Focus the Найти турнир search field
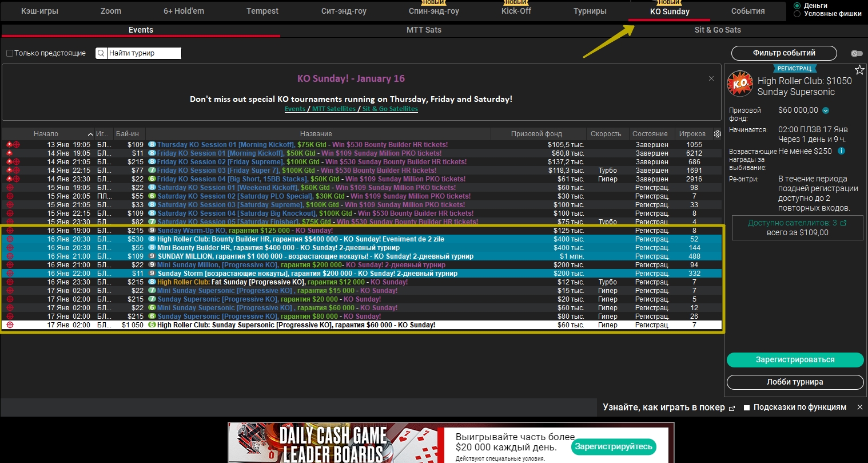Viewport: 868px width, 463px height. pos(144,53)
